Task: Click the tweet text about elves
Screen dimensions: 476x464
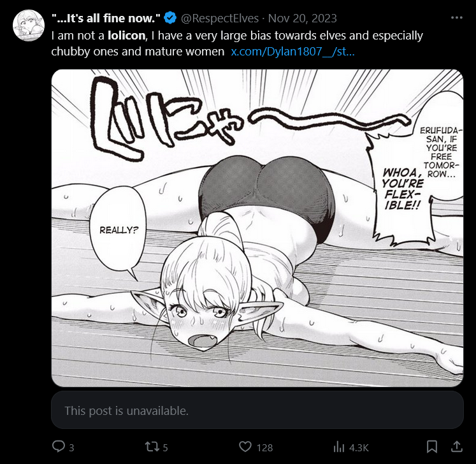Action: coord(237,43)
